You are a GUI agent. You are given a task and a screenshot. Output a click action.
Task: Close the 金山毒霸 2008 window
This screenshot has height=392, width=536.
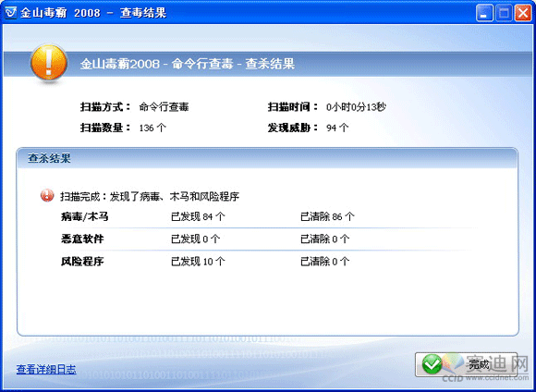pos(523,13)
